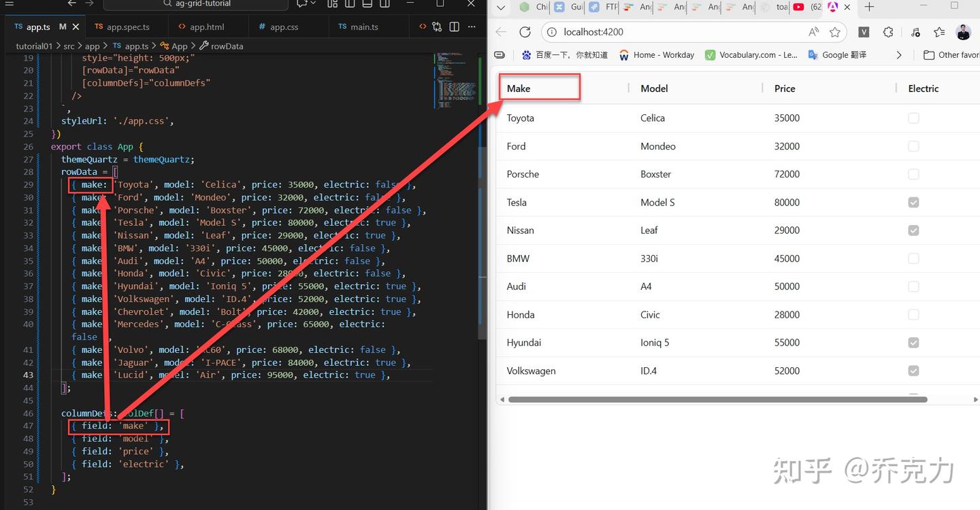Click the grid horizontal scrollbar
This screenshot has height=510, width=980.
717,400
